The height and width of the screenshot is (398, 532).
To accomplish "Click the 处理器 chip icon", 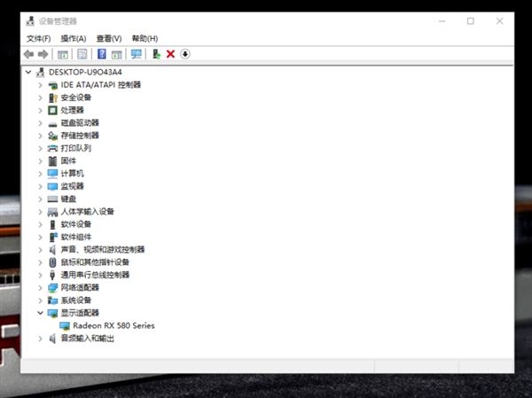I will 52,110.
